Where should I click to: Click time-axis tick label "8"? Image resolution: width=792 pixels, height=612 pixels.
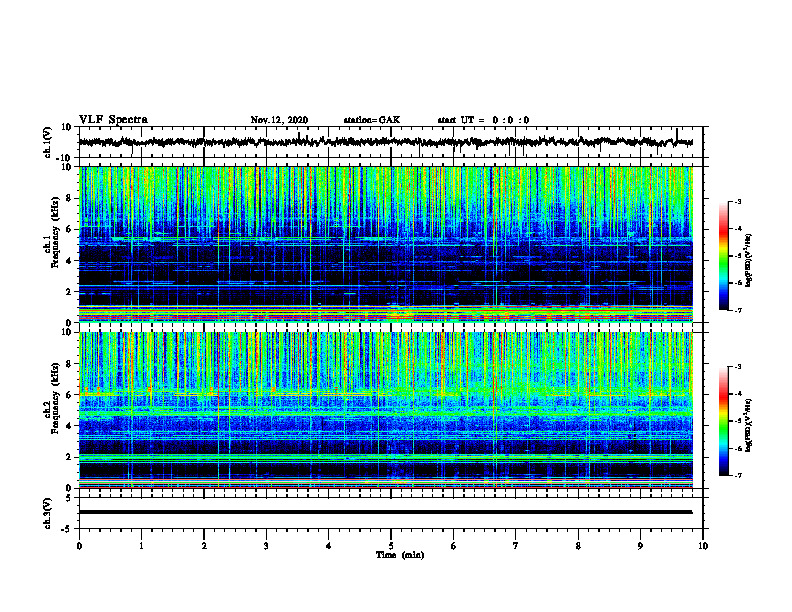578,546
